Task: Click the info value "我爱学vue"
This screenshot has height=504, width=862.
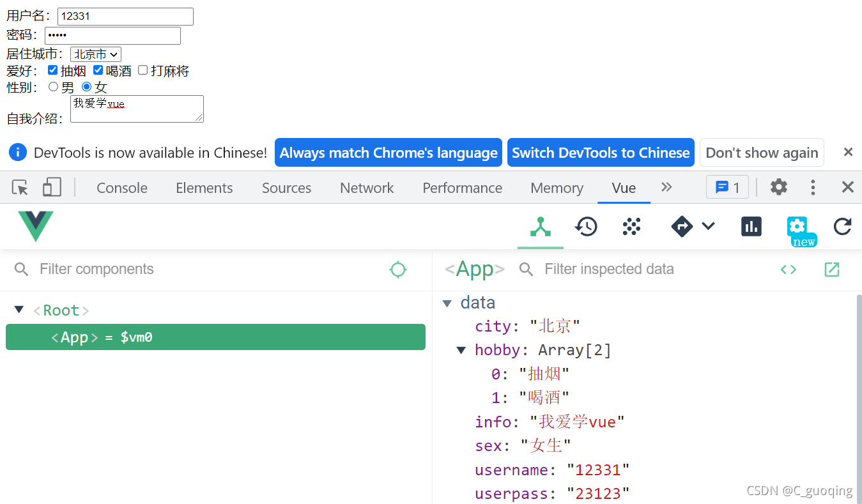Action: [577, 422]
